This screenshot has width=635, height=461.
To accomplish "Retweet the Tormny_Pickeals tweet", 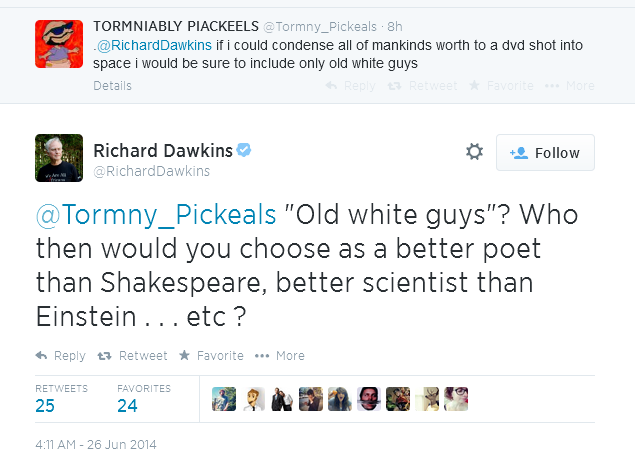I will coord(422,86).
